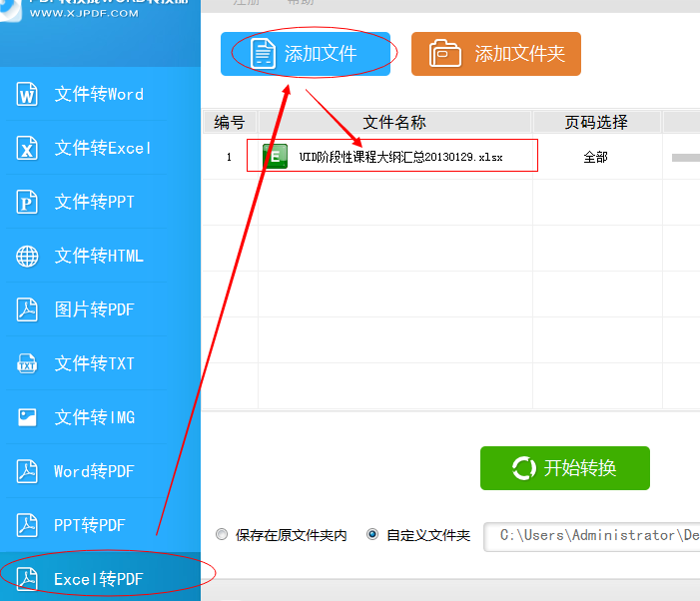Click the document icon on 添加文件 button
The width and height of the screenshot is (700, 601).
click(x=263, y=54)
